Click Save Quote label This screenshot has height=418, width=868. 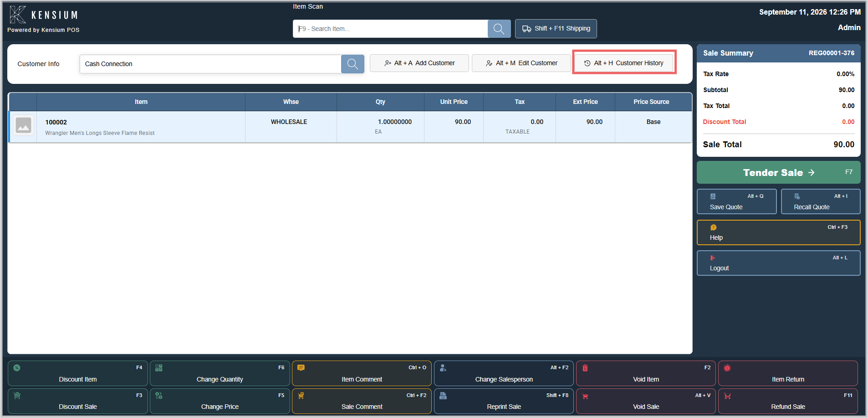[726, 207]
